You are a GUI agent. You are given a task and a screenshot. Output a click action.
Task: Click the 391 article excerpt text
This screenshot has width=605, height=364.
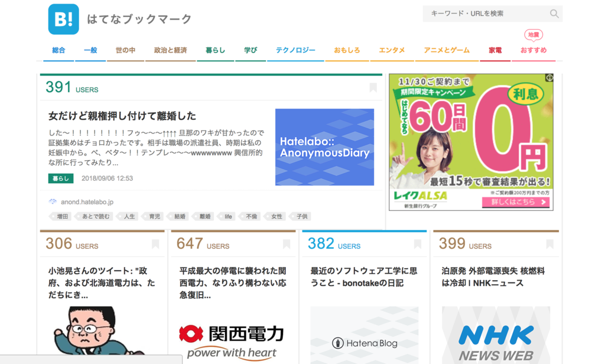click(x=156, y=148)
